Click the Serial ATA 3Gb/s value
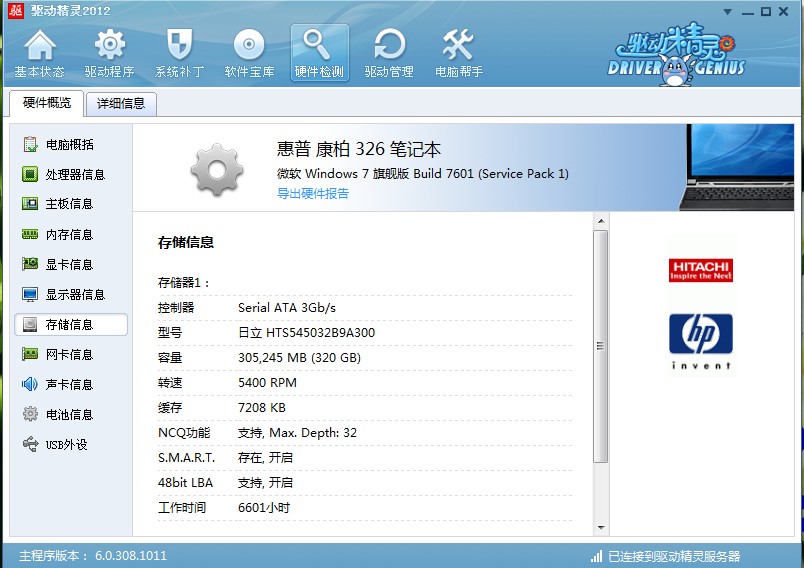804x568 pixels. click(287, 308)
